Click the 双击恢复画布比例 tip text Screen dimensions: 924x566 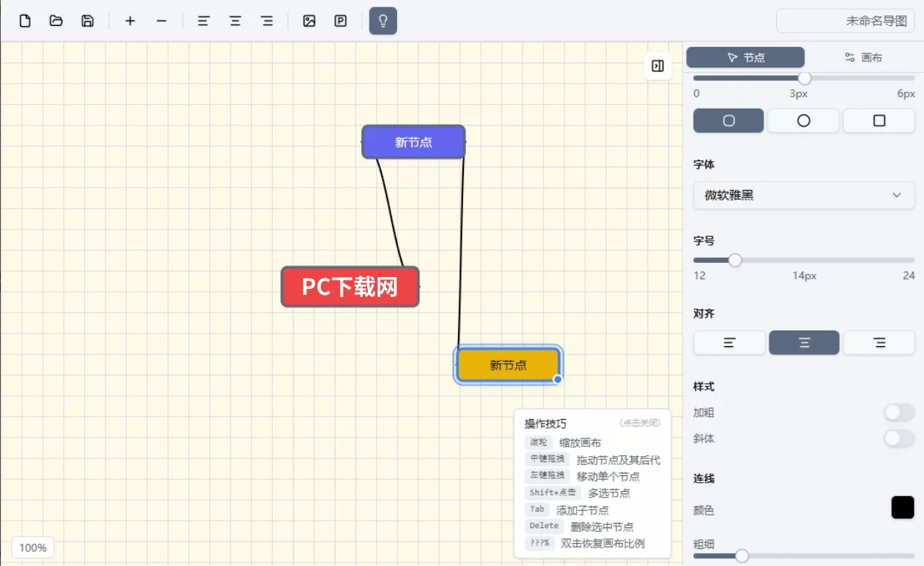tap(603, 543)
